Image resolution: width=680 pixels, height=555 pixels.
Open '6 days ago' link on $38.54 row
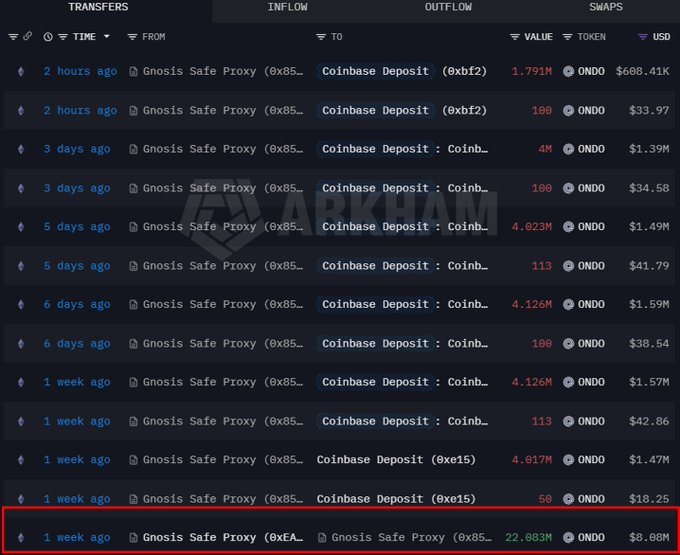(x=77, y=344)
